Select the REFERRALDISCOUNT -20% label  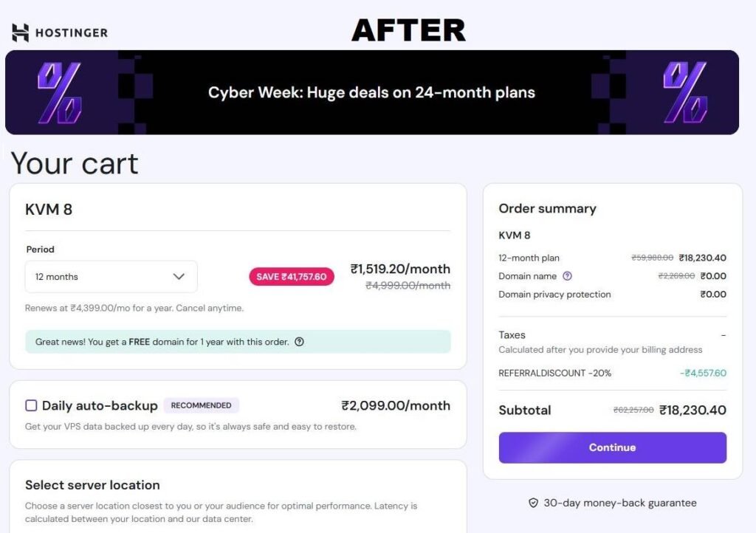click(555, 373)
